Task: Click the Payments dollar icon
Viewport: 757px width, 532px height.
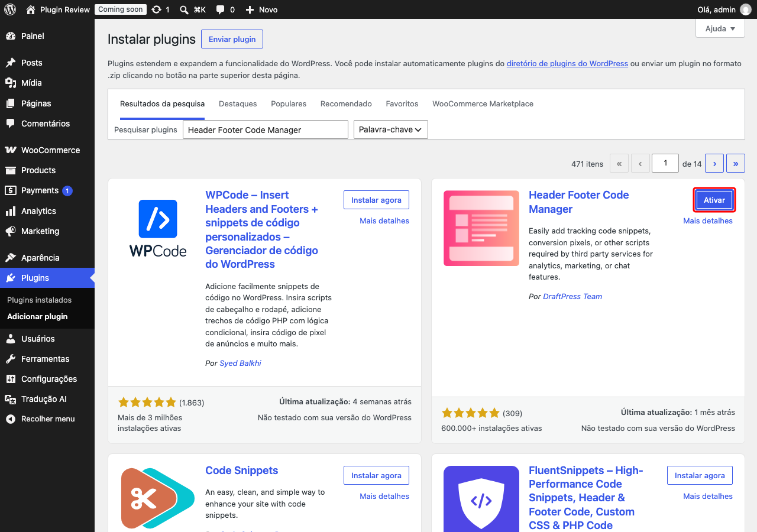Action: click(11, 190)
